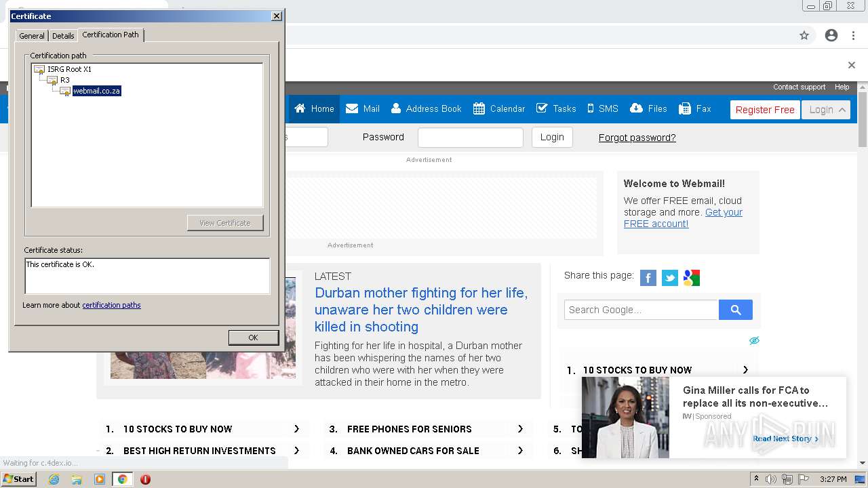The width and height of the screenshot is (868, 488).
Task: Share page via Twitter icon
Action: tap(670, 278)
